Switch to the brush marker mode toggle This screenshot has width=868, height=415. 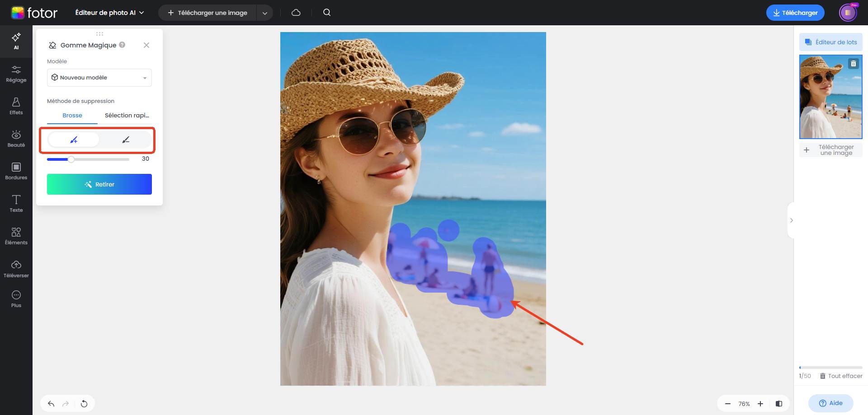[74, 140]
